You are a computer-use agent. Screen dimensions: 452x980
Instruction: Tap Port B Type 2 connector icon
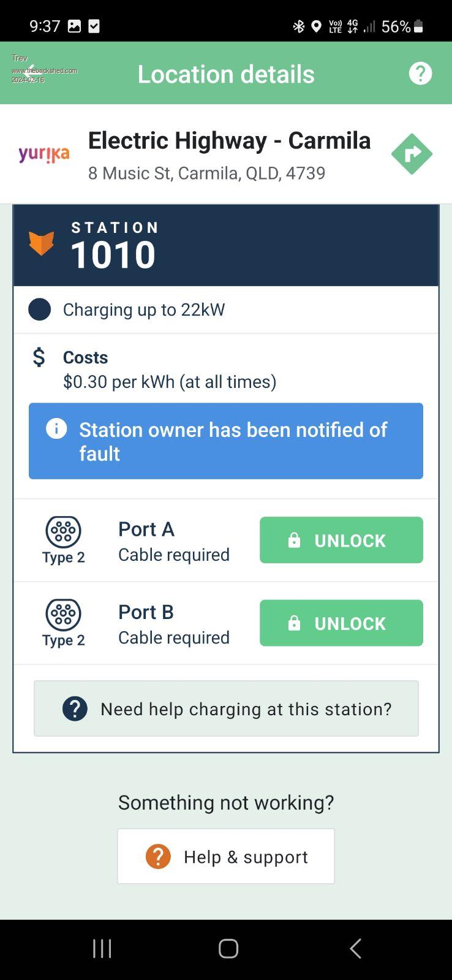[63, 614]
